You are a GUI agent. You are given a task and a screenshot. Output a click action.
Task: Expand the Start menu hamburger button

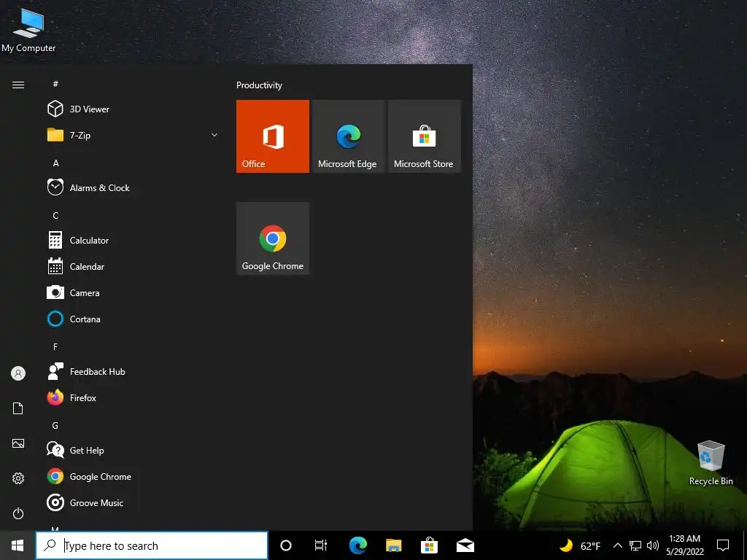click(x=18, y=85)
